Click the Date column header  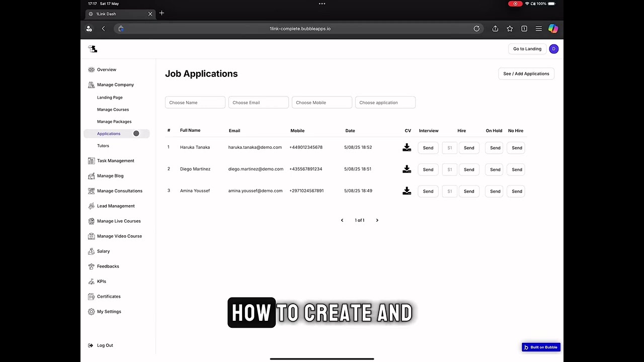[x=350, y=131]
